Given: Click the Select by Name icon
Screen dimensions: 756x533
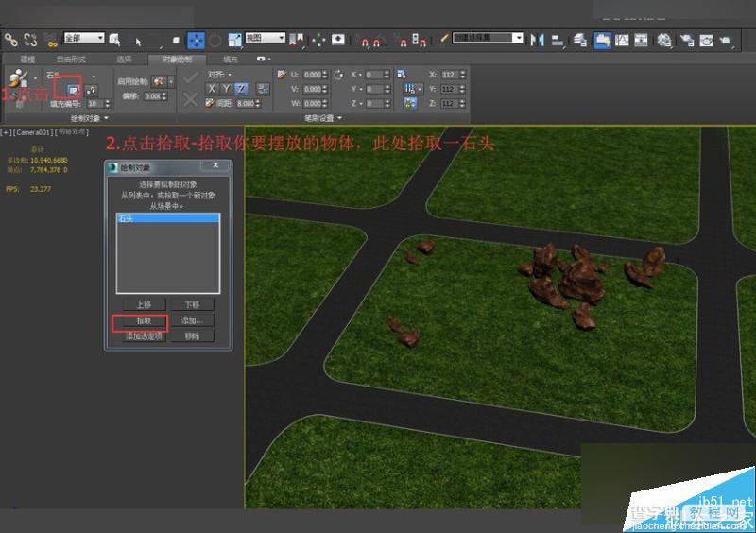Looking at the screenshot, I should (x=114, y=40).
